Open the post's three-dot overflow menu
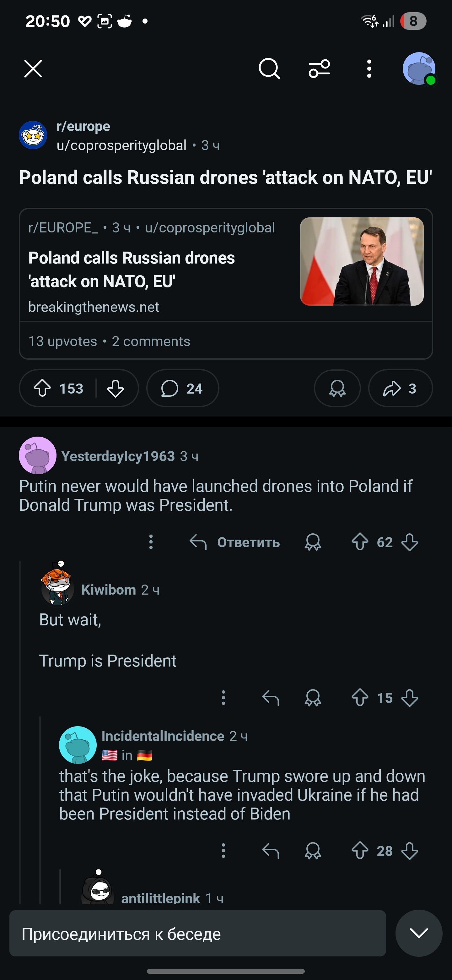 369,69
